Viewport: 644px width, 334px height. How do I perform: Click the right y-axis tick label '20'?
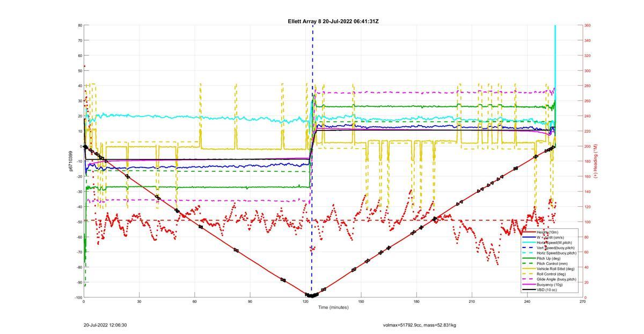[587, 282]
